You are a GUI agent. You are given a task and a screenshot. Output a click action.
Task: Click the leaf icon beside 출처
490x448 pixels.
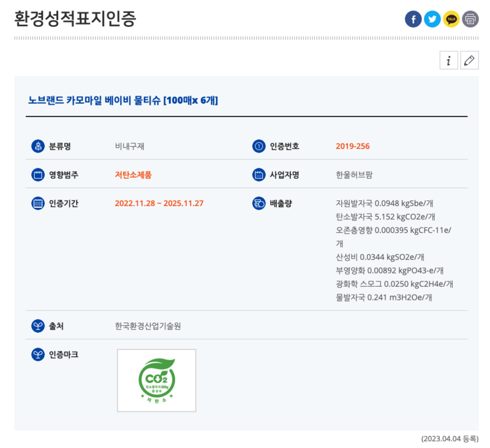pyautogui.click(x=38, y=325)
